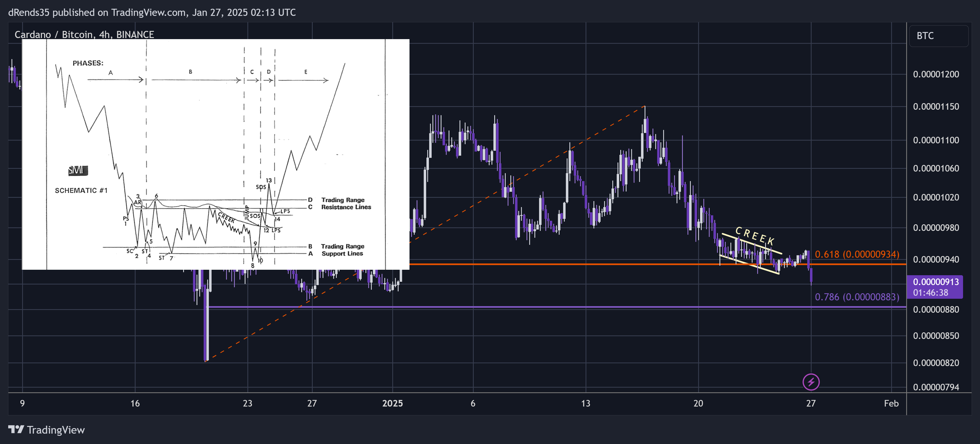Click the header 'dRends35 published on TradingView.com'
980x444 pixels.
point(96,13)
